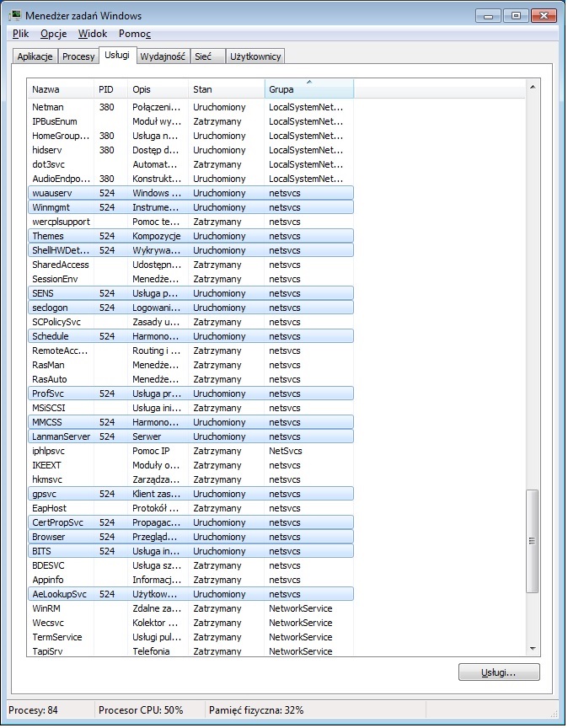Viewport: 568px width, 728px height.
Task: Select the IPBusEnum service row
Action: click(x=190, y=121)
